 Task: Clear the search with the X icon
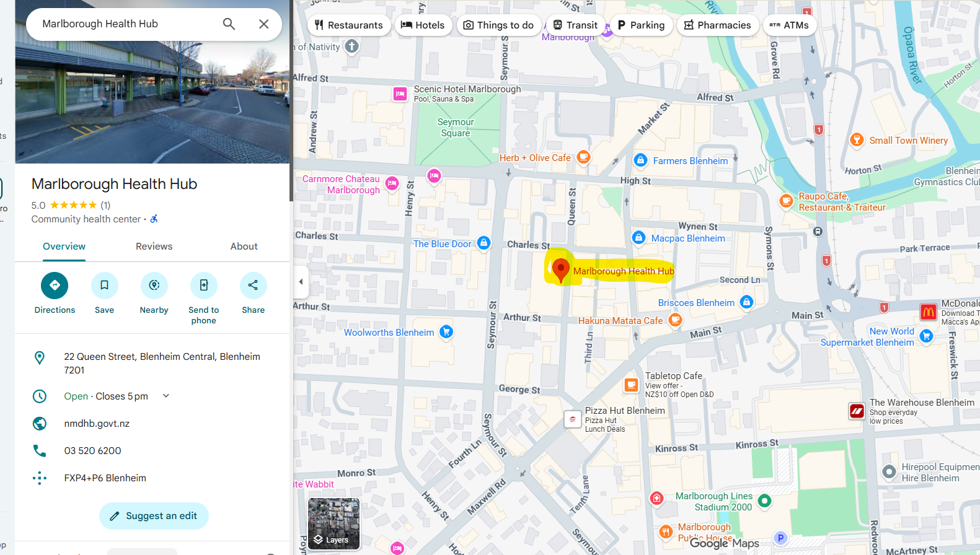263,24
